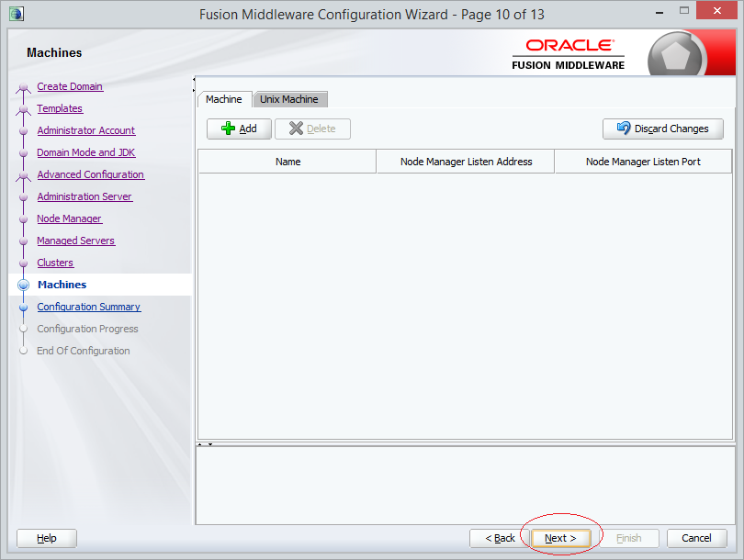Select the Machine tab
The height and width of the screenshot is (560, 744).
224,99
